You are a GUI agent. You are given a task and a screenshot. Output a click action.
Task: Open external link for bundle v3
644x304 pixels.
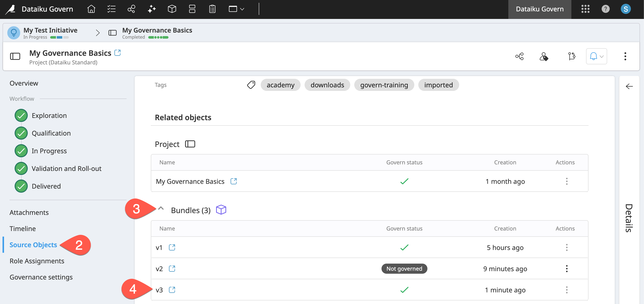pyautogui.click(x=172, y=290)
